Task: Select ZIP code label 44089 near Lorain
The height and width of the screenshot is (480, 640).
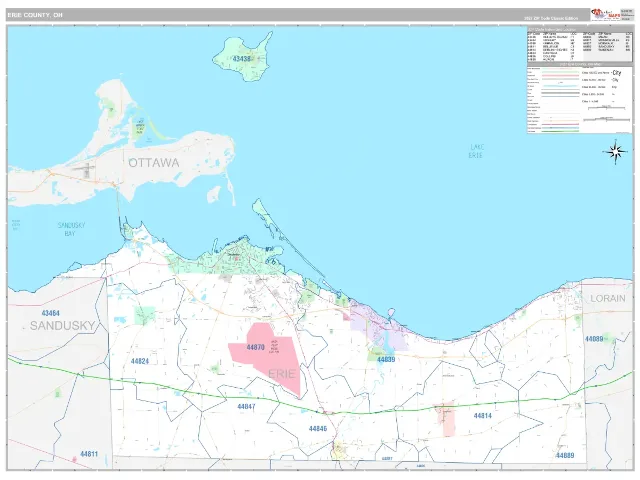Action: (594, 339)
